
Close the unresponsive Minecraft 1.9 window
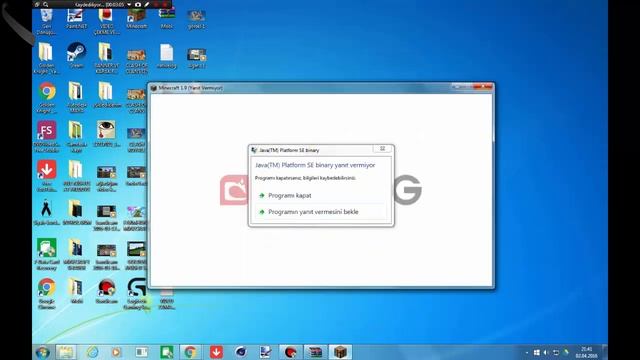(x=483, y=87)
